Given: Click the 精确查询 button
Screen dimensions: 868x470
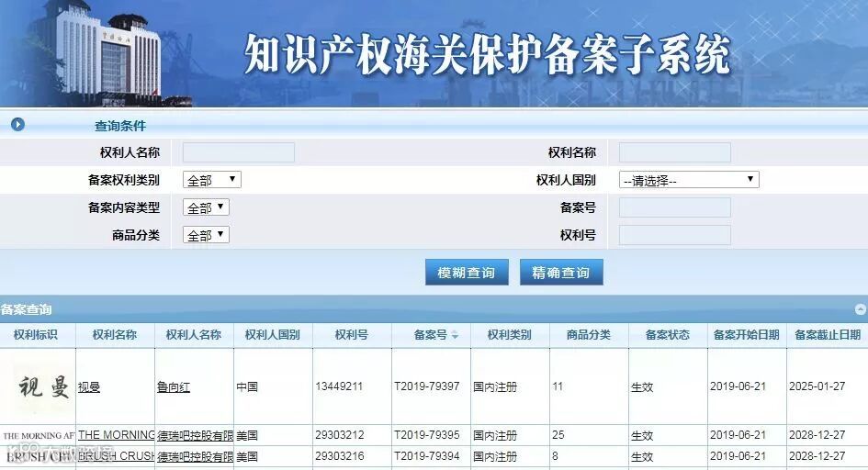Looking at the screenshot, I should tap(561, 272).
